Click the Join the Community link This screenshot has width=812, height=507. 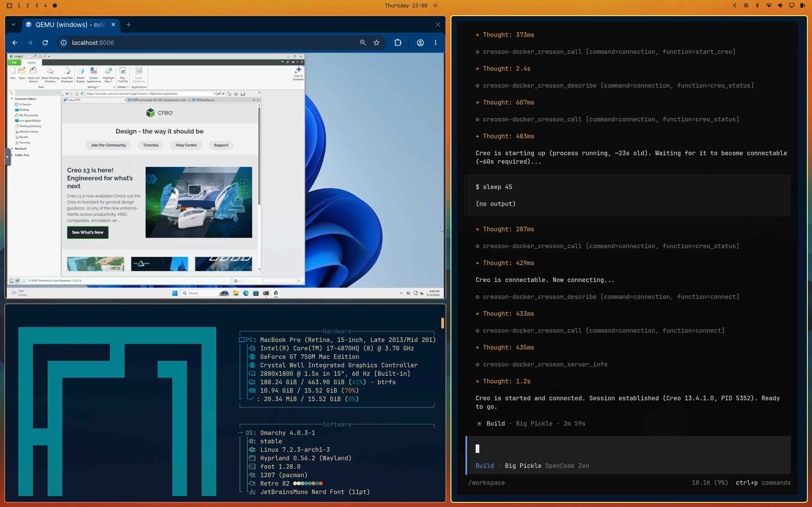click(x=108, y=145)
